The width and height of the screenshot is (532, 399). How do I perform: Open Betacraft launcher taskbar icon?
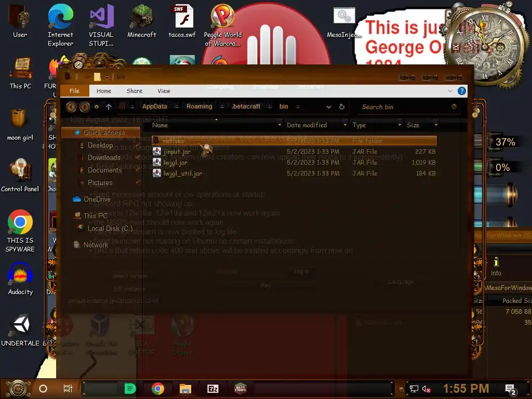pos(240,389)
